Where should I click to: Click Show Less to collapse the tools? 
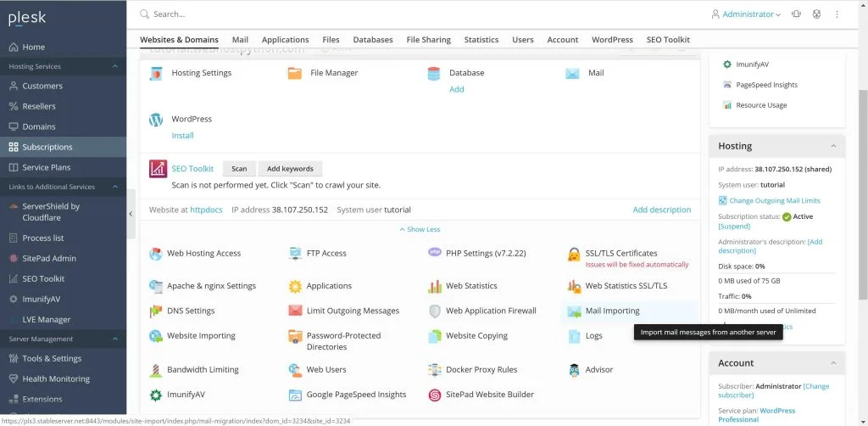point(420,229)
